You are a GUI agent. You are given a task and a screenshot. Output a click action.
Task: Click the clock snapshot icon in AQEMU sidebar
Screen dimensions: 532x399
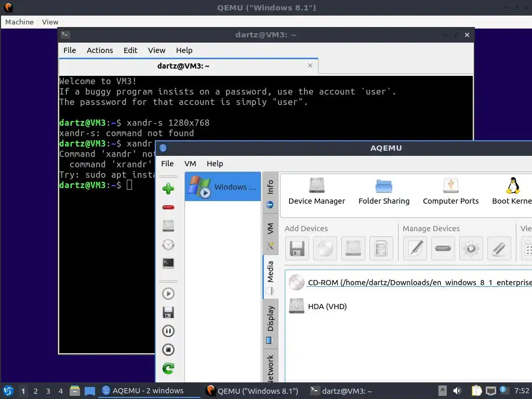click(x=168, y=245)
